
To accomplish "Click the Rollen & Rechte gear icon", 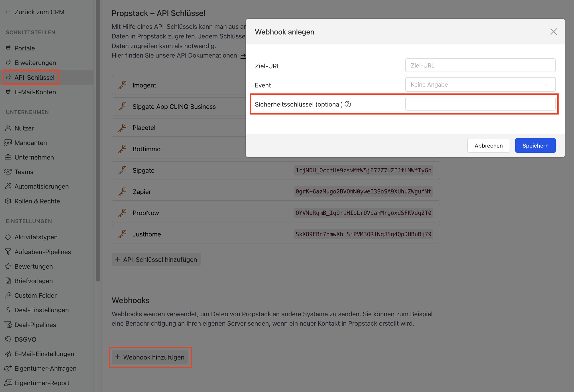I will click(8, 201).
